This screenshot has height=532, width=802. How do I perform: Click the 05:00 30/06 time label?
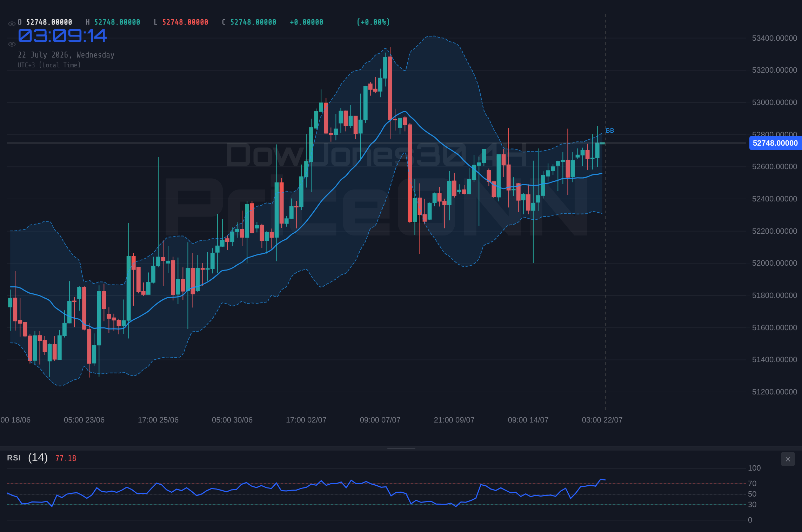(232, 420)
